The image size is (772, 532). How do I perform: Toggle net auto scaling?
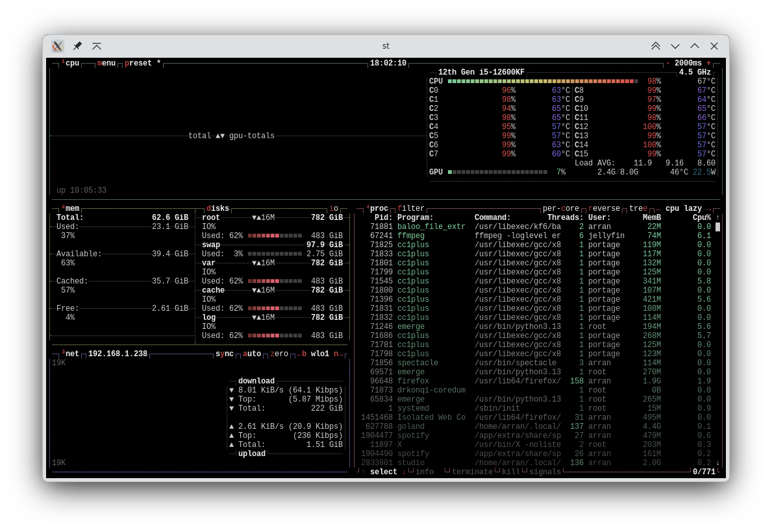[251, 354]
